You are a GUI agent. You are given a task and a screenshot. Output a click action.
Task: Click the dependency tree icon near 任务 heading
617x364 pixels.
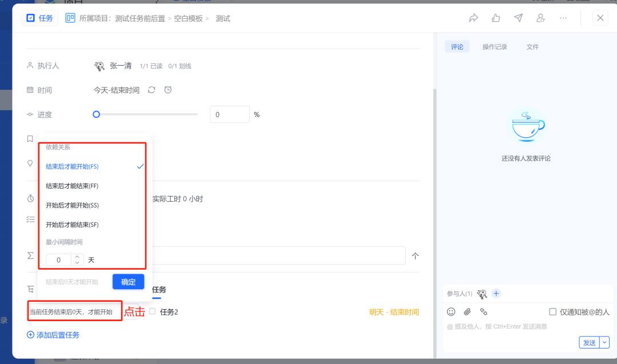tap(30, 289)
